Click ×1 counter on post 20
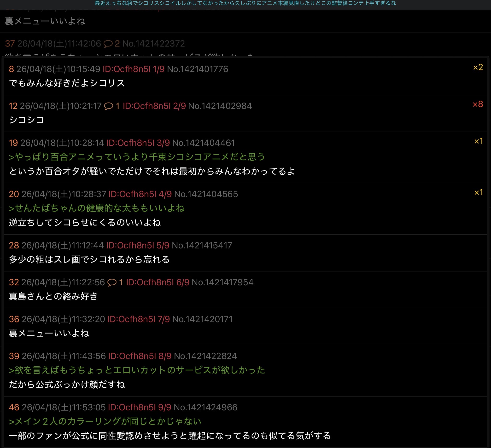The width and height of the screenshot is (491, 448). 478,193
